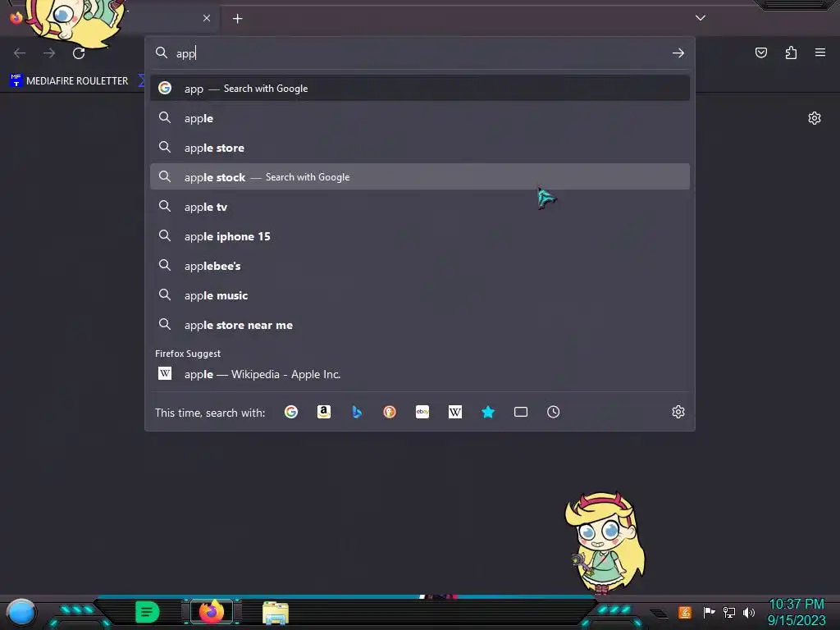Go back one page
Screen dimensions: 840x630
click(20, 53)
